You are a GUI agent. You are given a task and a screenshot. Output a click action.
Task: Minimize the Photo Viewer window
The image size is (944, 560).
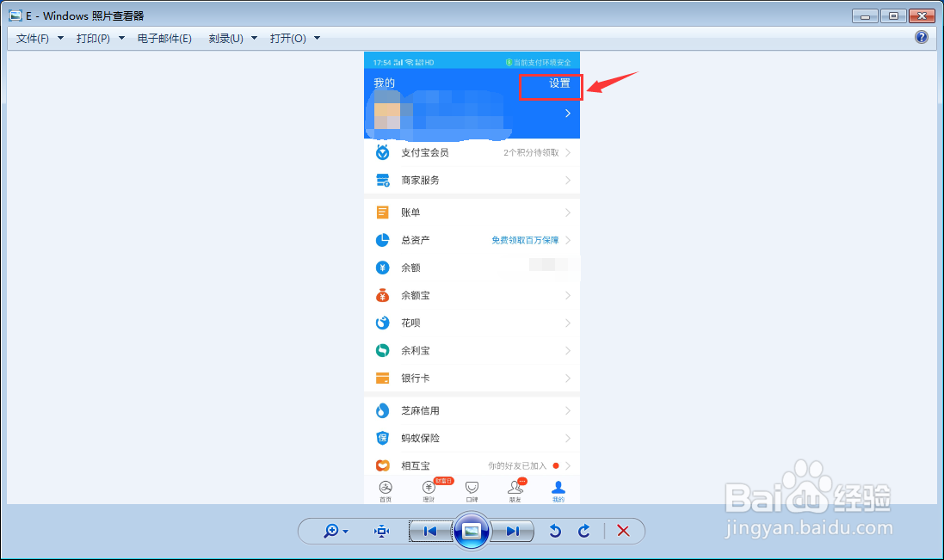[x=865, y=16]
